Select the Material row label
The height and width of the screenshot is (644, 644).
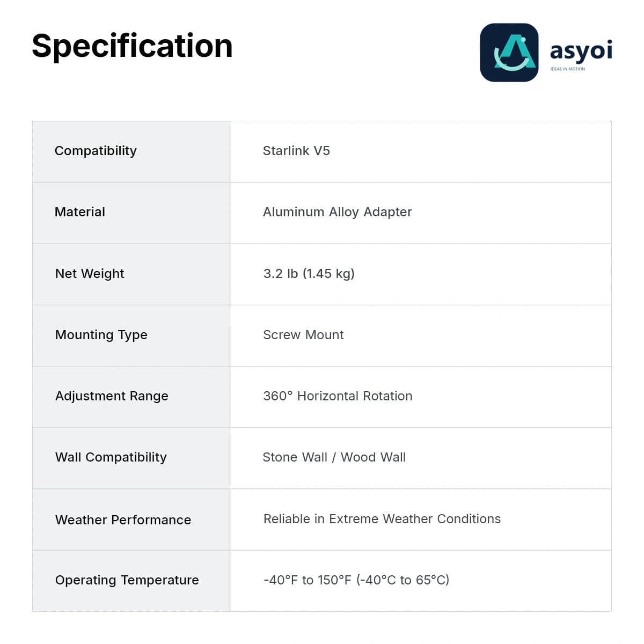click(x=80, y=212)
